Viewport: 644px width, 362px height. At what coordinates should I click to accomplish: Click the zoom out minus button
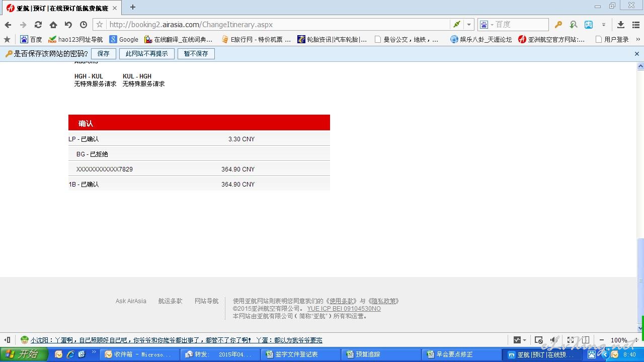(x=601, y=340)
